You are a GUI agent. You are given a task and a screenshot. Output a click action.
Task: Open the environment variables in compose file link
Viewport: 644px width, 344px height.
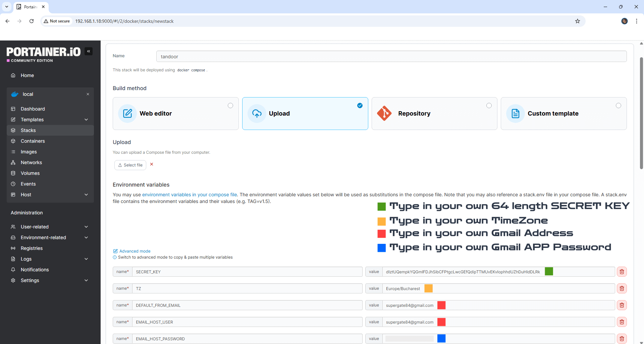(x=190, y=195)
